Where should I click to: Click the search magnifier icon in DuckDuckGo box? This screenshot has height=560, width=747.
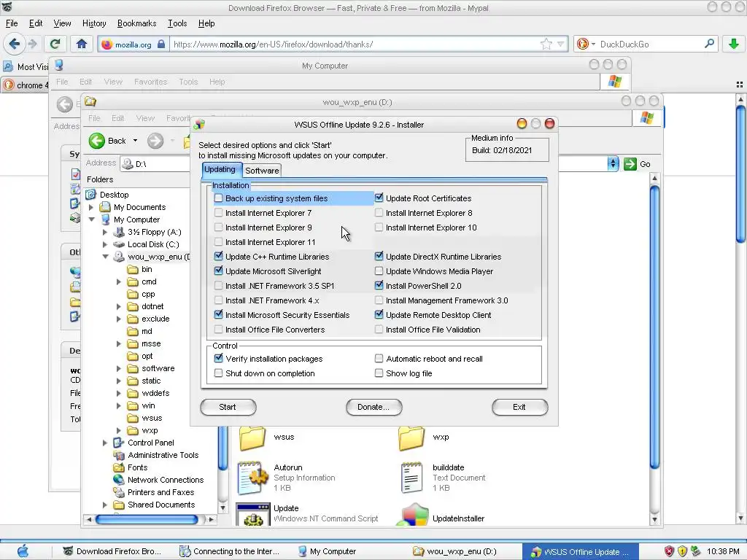click(x=709, y=44)
